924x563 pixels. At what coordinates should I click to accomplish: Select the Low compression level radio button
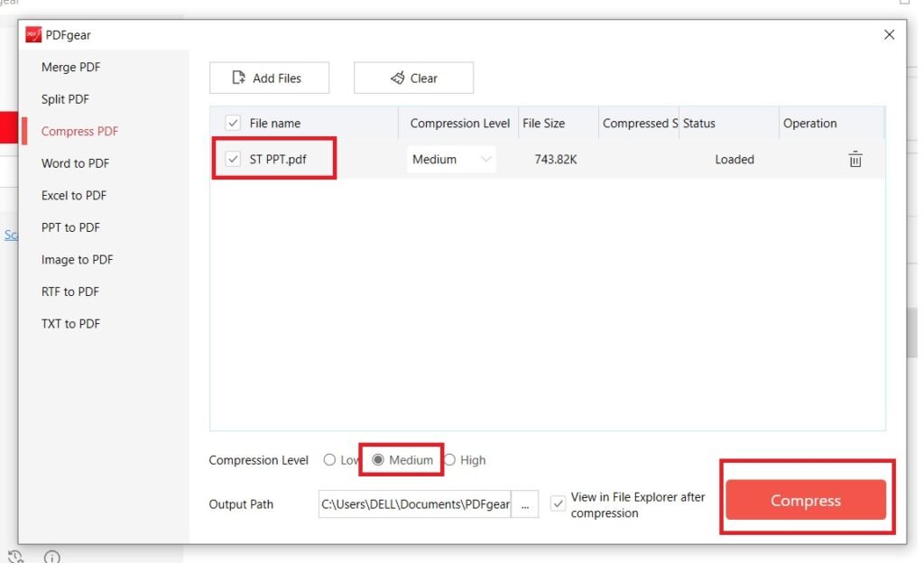[x=329, y=460]
